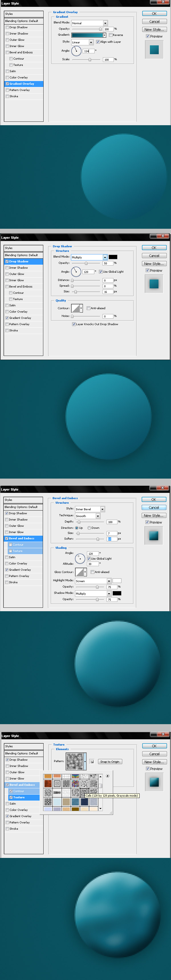Pick the light blue pattern swatch
This screenshot has width=171, height=980.
pos(57,802)
